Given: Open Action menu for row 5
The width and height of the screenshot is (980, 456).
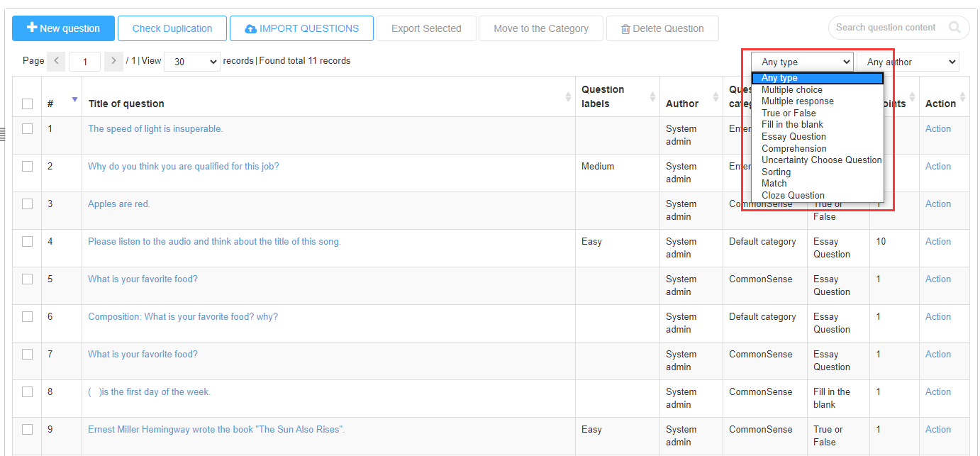Looking at the screenshot, I should click(938, 279).
